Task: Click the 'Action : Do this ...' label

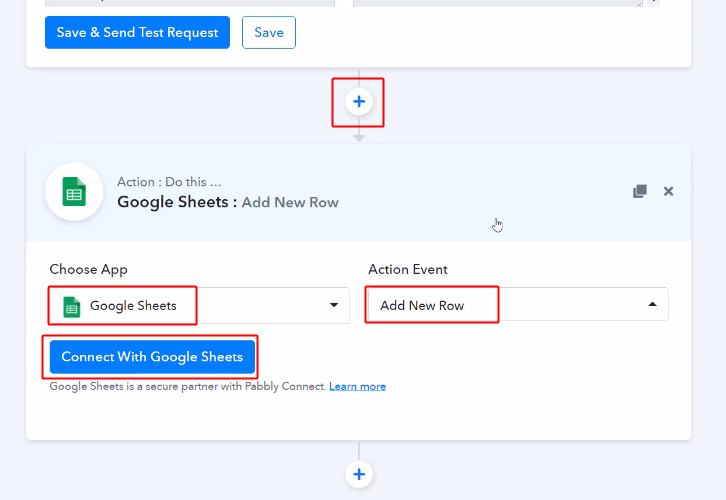Action: pos(169,182)
